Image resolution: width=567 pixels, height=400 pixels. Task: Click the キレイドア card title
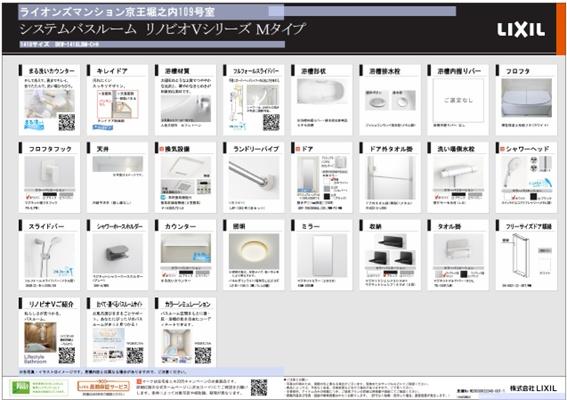112,71
